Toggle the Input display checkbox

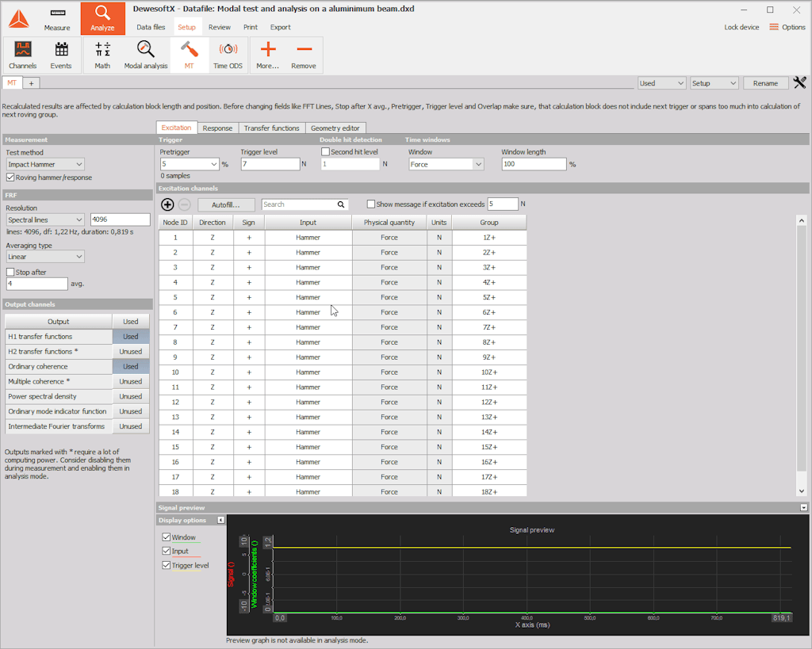coord(167,552)
